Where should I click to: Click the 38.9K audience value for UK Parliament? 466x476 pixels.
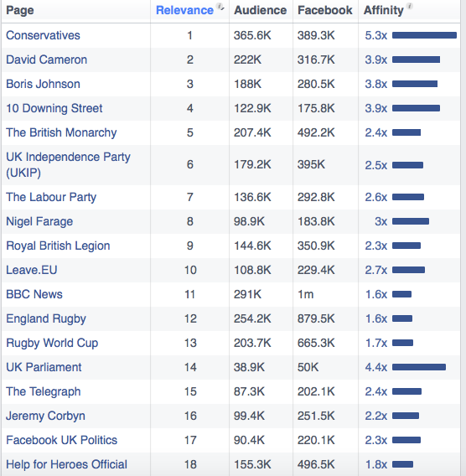pos(249,367)
